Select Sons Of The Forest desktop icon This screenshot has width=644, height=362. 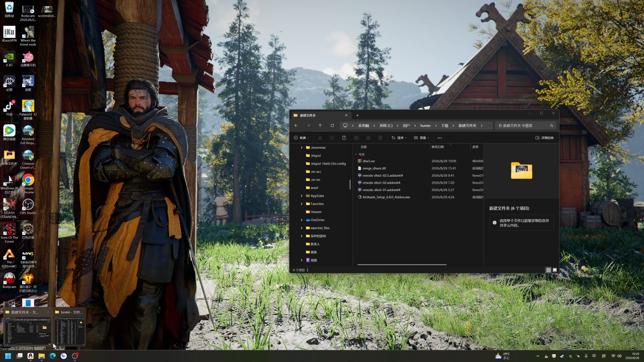pos(9,233)
